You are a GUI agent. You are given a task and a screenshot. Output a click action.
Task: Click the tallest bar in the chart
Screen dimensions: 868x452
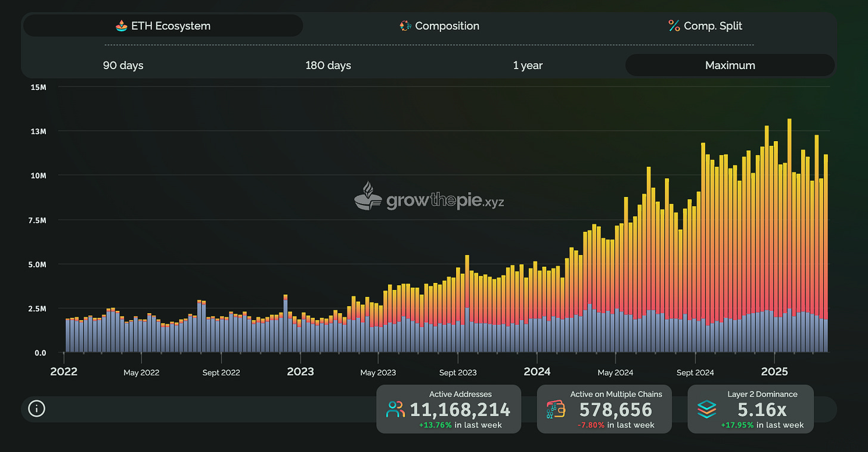(789, 235)
